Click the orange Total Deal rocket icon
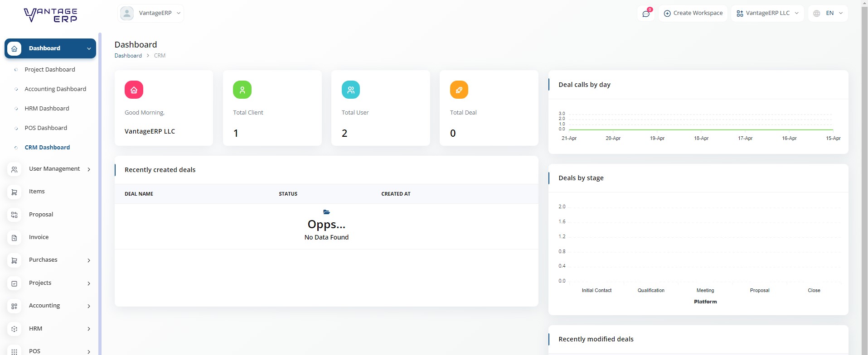The height and width of the screenshot is (355, 868). point(459,90)
